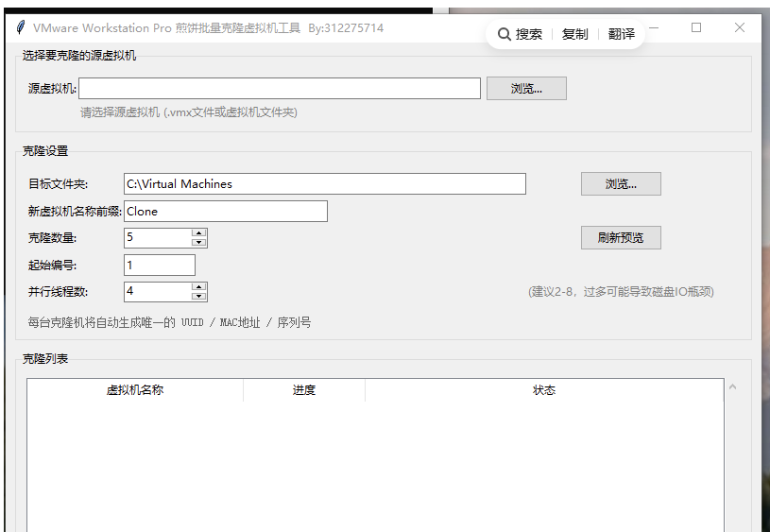Viewport: 770px width, 532px height.
Task: Click 浏览 button next to 源虚拟机 field
Action: (x=526, y=89)
